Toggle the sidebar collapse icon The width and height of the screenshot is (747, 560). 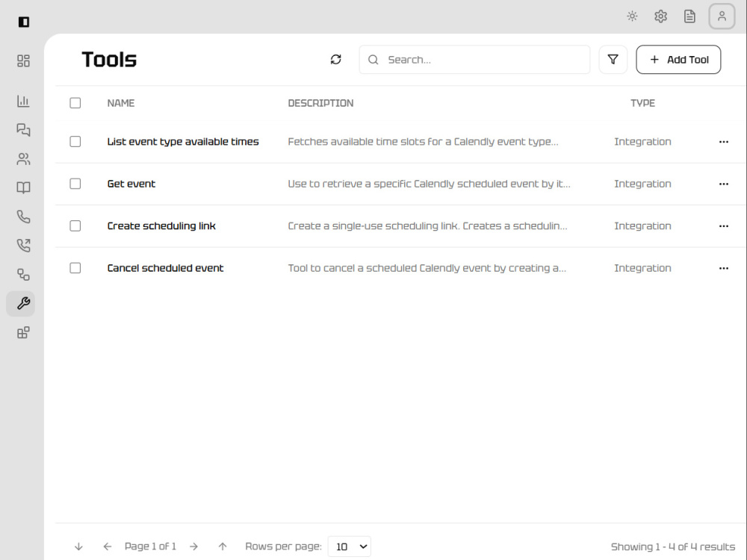tap(24, 22)
